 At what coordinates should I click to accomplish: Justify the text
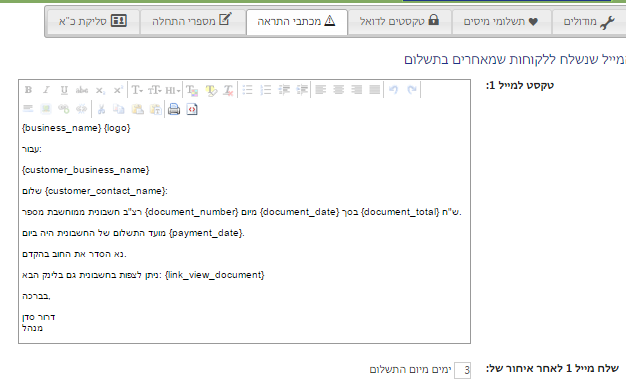point(374,90)
